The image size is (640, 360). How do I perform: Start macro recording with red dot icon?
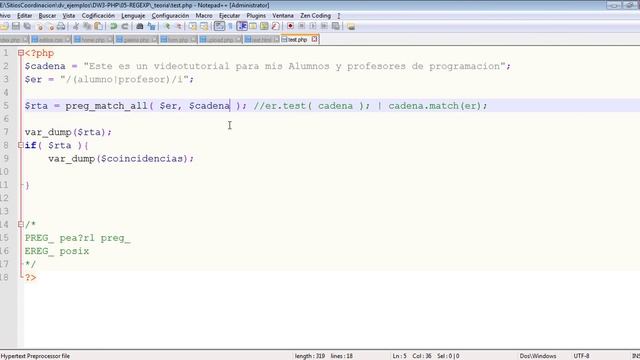click(290, 27)
